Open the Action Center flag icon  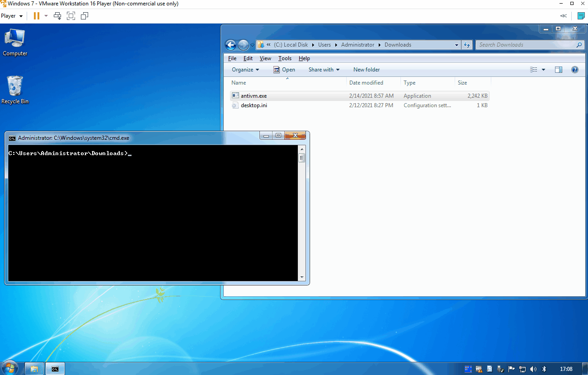coord(512,369)
